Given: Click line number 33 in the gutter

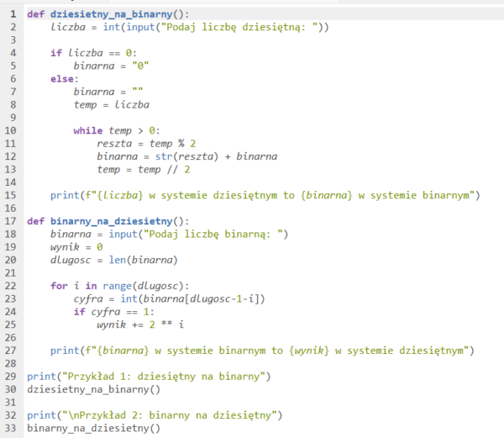Looking at the screenshot, I should pyautogui.click(x=10, y=428).
